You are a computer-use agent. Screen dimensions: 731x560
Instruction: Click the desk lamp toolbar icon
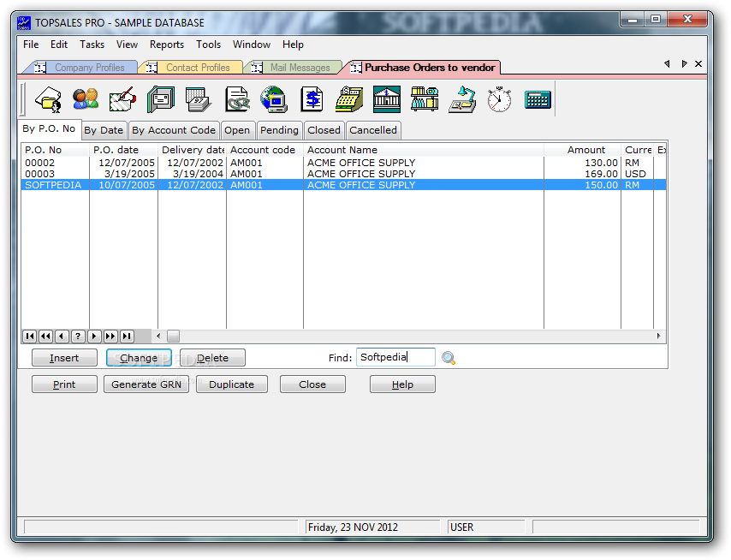coord(462,99)
